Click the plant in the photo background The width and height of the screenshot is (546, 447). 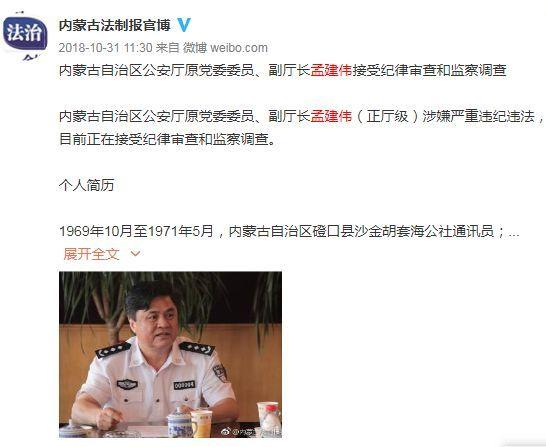pyautogui.click(x=111, y=303)
